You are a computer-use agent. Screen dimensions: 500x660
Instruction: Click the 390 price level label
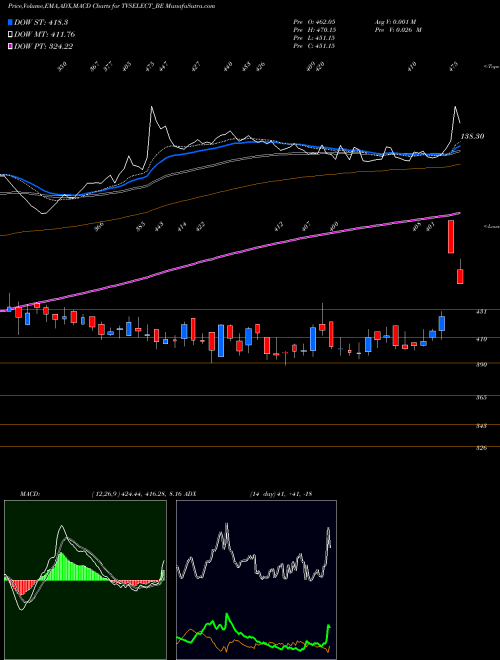coord(482,365)
